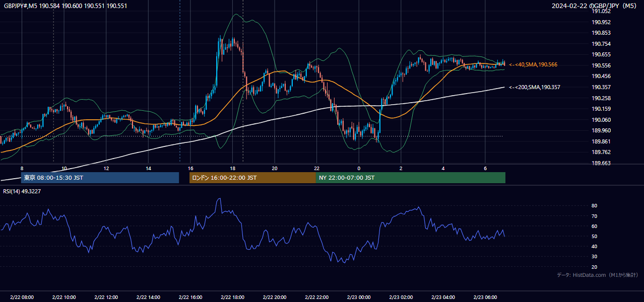Click the RSI axis level 60
The image size is (644, 302).
click(595, 226)
